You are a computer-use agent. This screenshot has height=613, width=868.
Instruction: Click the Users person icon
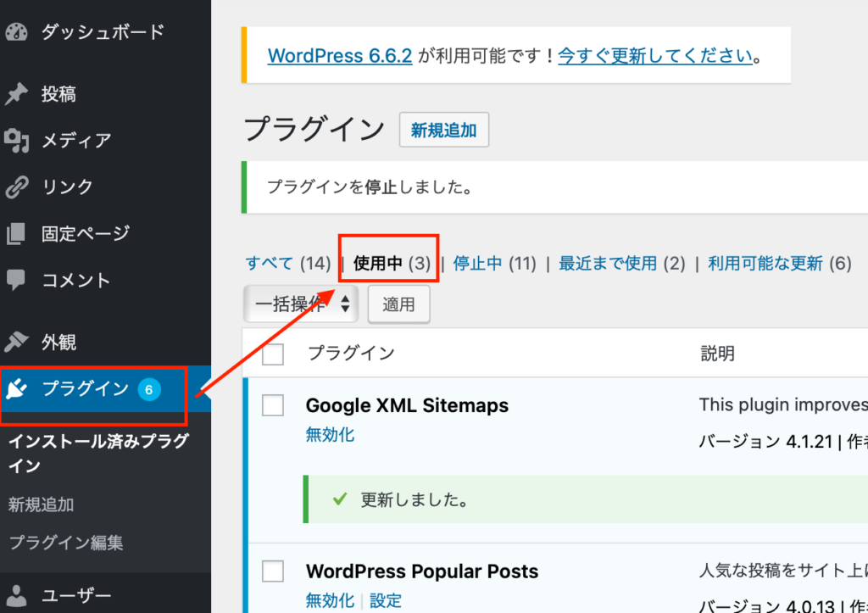[17, 595]
